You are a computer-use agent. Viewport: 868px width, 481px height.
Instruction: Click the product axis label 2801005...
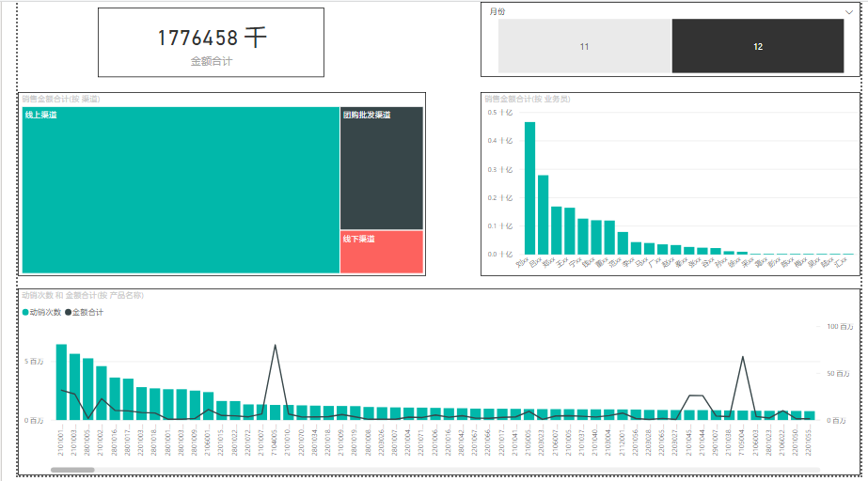pos(87,440)
